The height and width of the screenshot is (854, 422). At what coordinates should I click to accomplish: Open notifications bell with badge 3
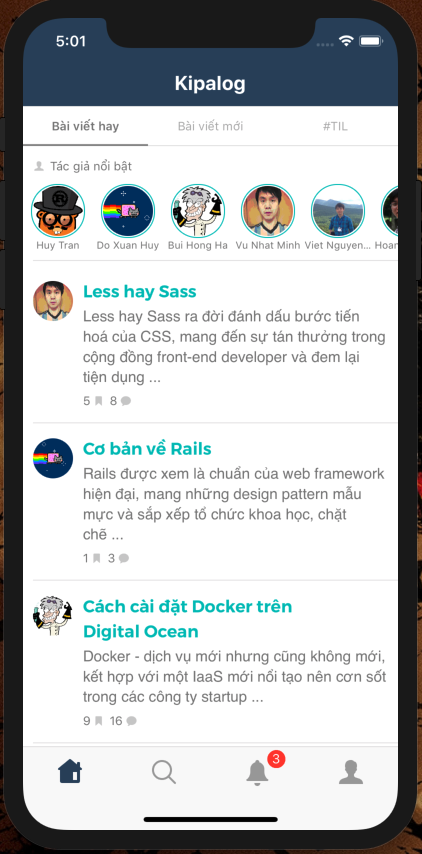pyautogui.click(x=258, y=772)
